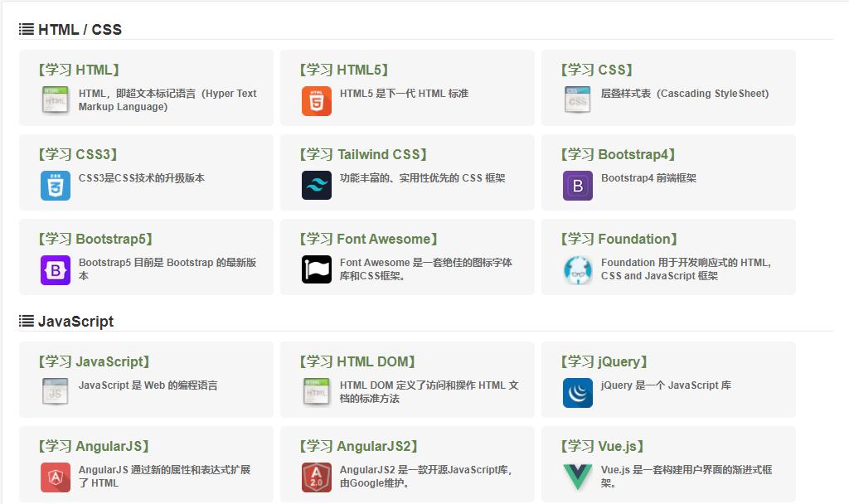Click text 'AngularJS 通过新的属性和表达式扩展了 HTML'

pyautogui.click(x=165, y=477)
